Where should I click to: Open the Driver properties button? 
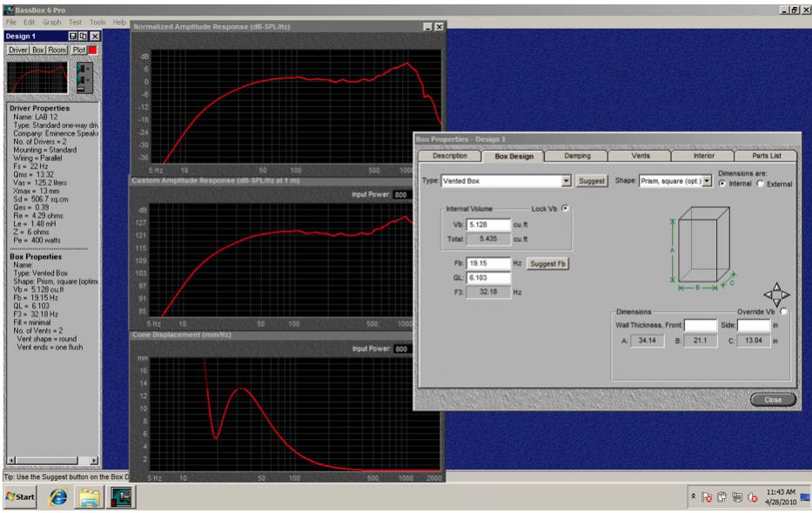click(x=18, y=51)
